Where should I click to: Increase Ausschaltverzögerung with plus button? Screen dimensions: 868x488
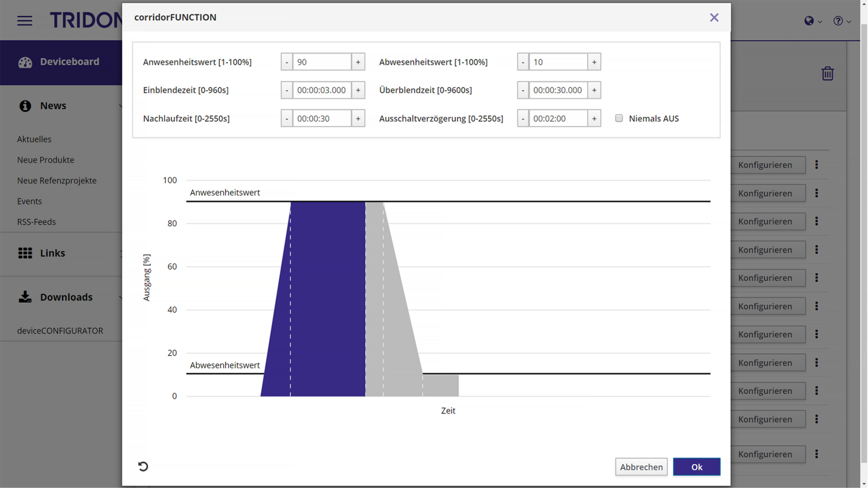pos(594,119)
